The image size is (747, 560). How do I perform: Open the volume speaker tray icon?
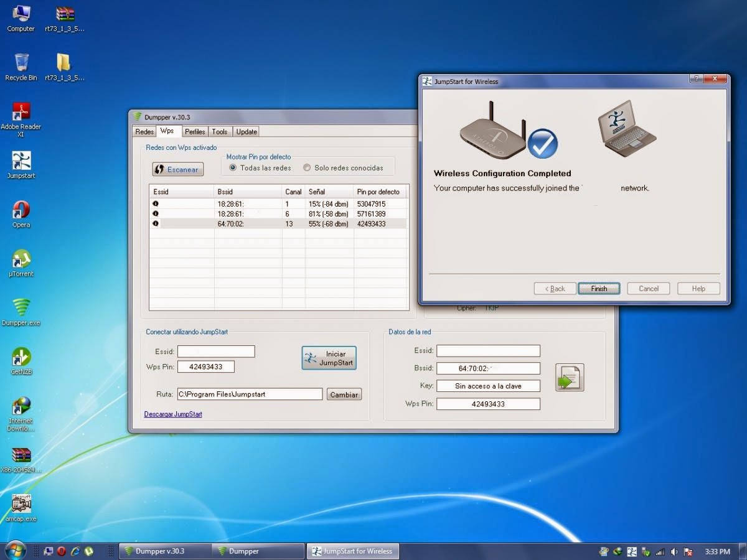pos(674,551)
